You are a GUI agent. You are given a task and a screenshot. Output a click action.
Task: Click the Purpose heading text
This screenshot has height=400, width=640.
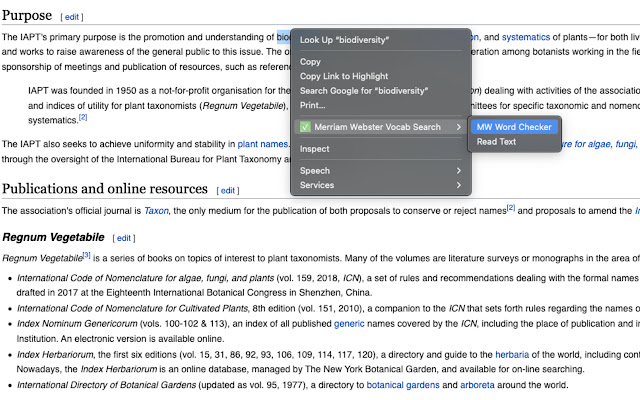(x=27, y=16)
